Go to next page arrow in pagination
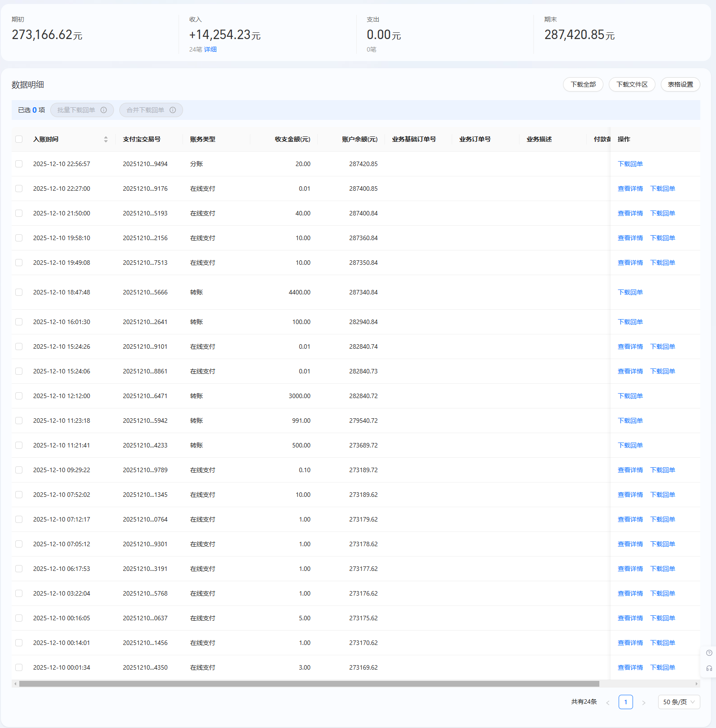 coord(644,702)
